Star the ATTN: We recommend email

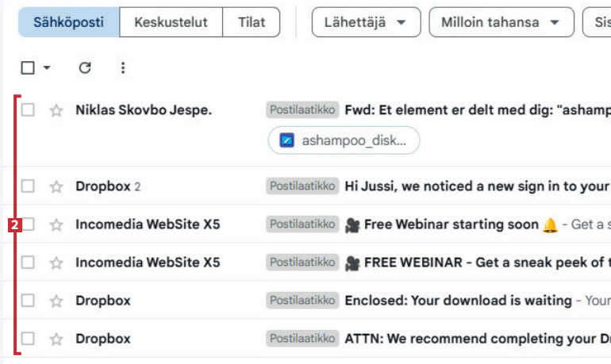click(x=56, y=339)
